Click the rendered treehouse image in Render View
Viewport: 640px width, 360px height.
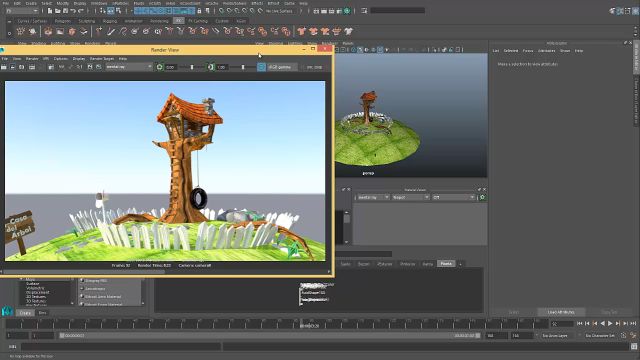click(x=165, y=171)
